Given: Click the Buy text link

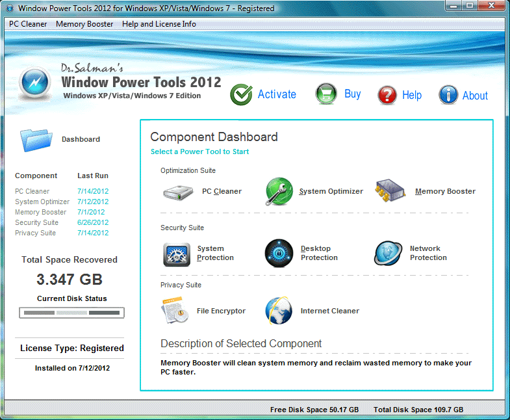Looking at the screenshot, I should [x=353, y=94].
